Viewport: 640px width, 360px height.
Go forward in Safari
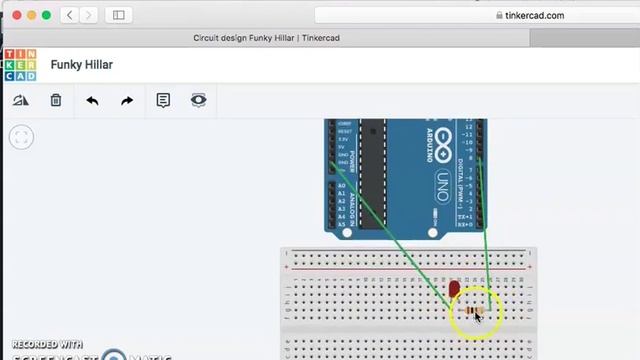click(x=88, y=16)
